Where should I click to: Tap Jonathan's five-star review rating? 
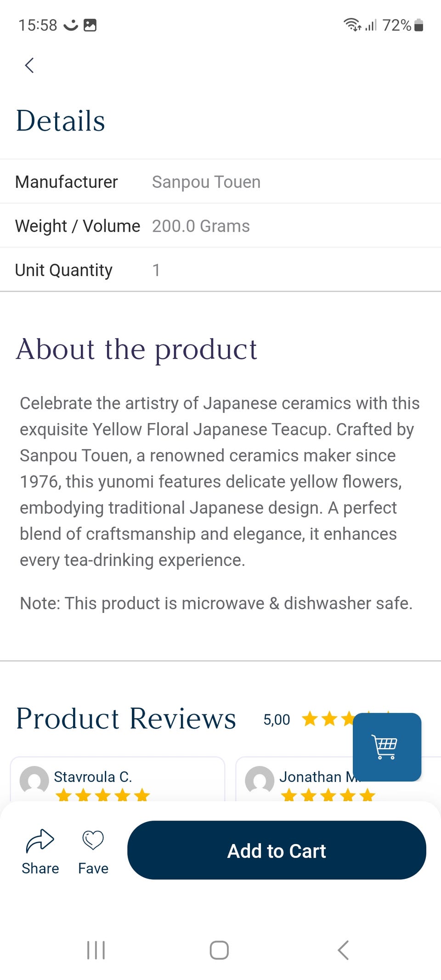tap(328, 794)
